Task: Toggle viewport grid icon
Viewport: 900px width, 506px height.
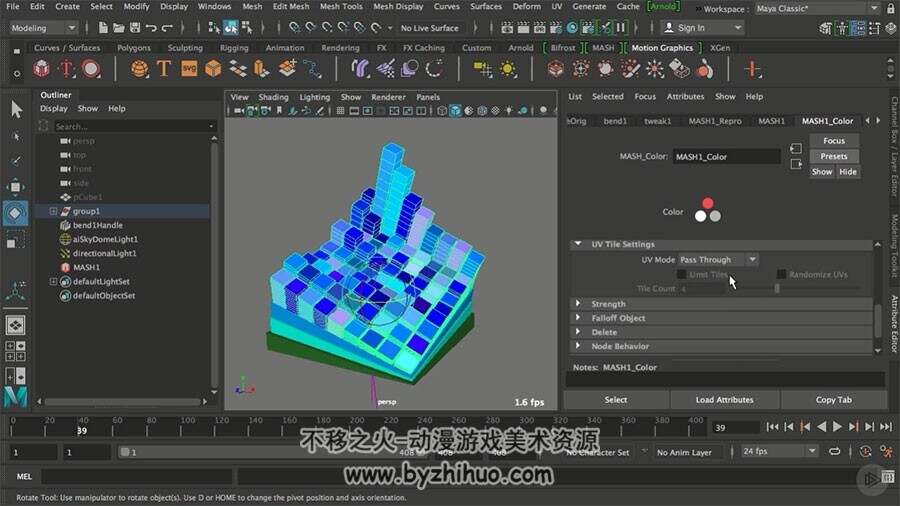Action: (x=340, y=111)
